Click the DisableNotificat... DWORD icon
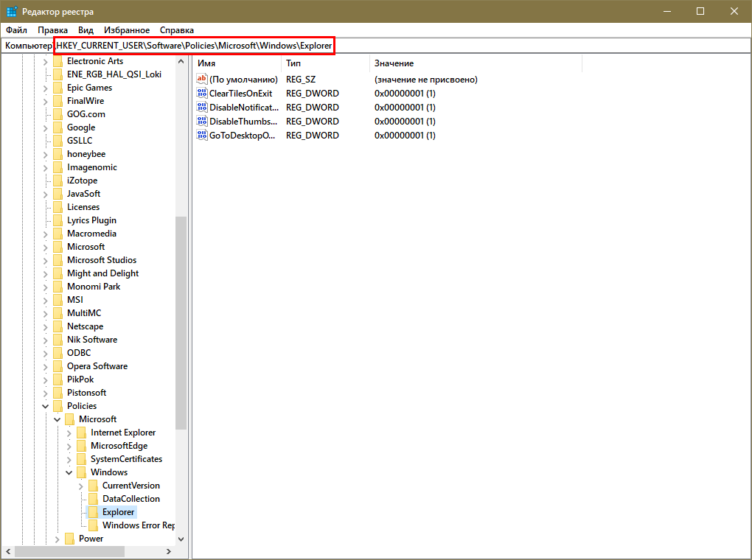 pyautogui.click(x=203, y=108)
